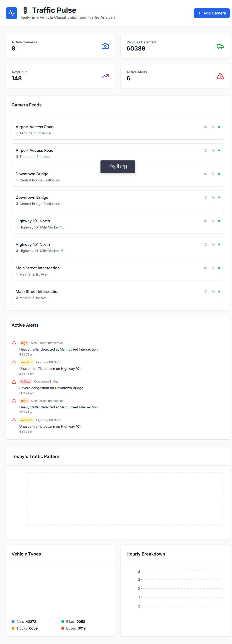Click activity pulse icon on first Highway 101 North feed

(213, 221)
